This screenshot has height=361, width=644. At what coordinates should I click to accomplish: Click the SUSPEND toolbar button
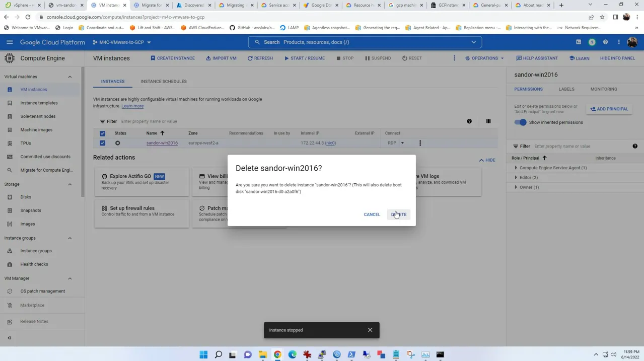coord(378,58)
